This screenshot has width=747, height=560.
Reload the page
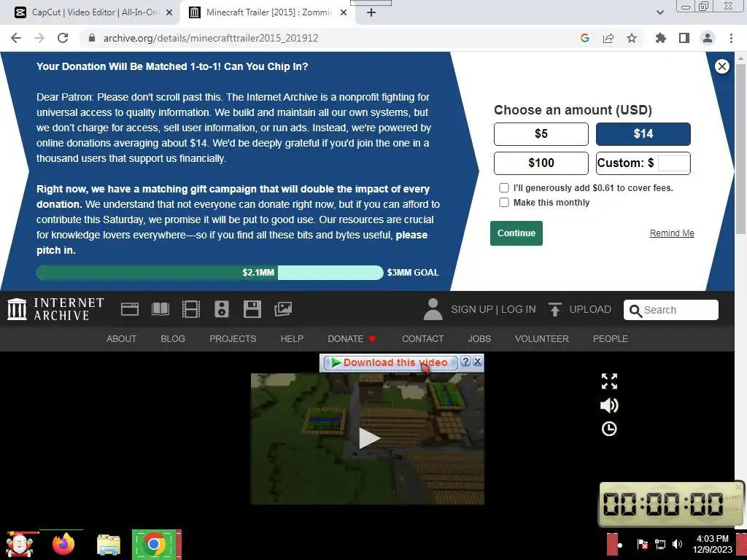[63, 38]
